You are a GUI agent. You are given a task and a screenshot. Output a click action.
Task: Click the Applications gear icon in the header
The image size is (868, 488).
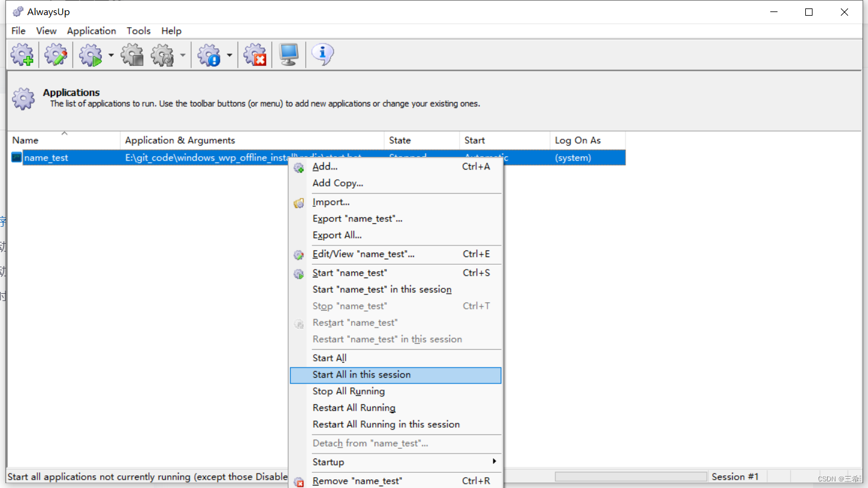pyautogui.click(x=23, y=98)
